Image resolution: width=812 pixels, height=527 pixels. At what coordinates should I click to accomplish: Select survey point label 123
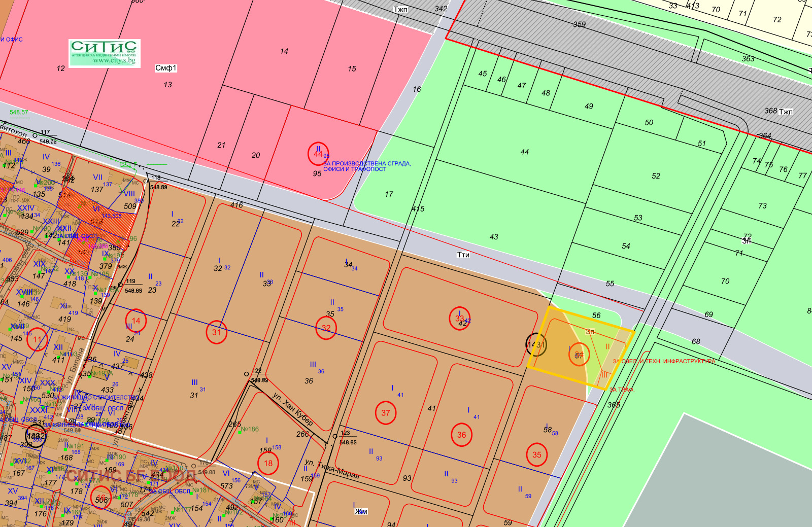[x=345, y=433]
